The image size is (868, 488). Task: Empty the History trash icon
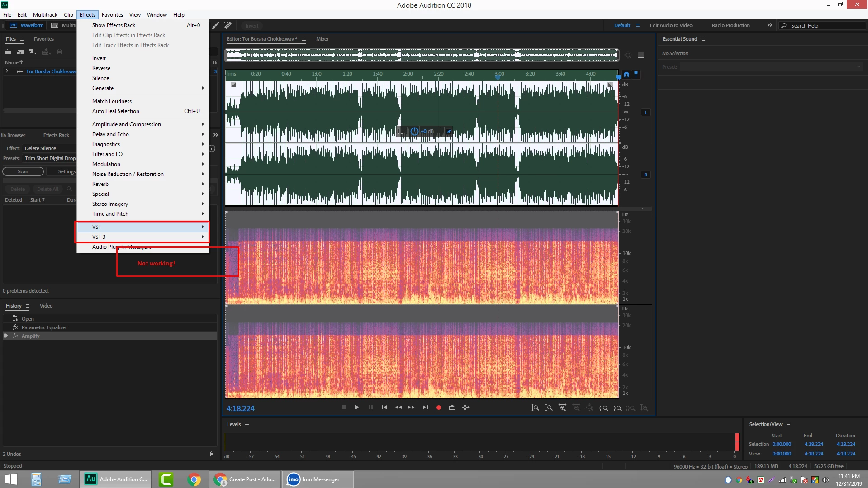212,454
